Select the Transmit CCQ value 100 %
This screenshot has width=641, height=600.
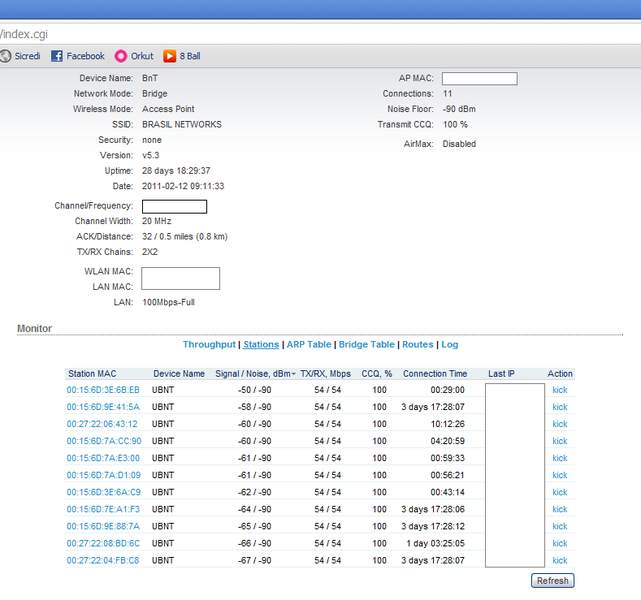[455, 125]
